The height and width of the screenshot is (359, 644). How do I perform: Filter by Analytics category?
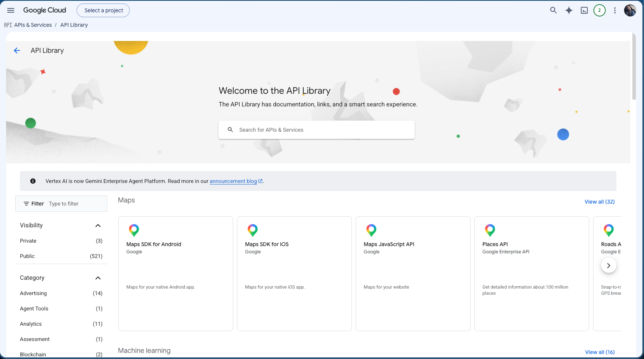pos(61,324)
